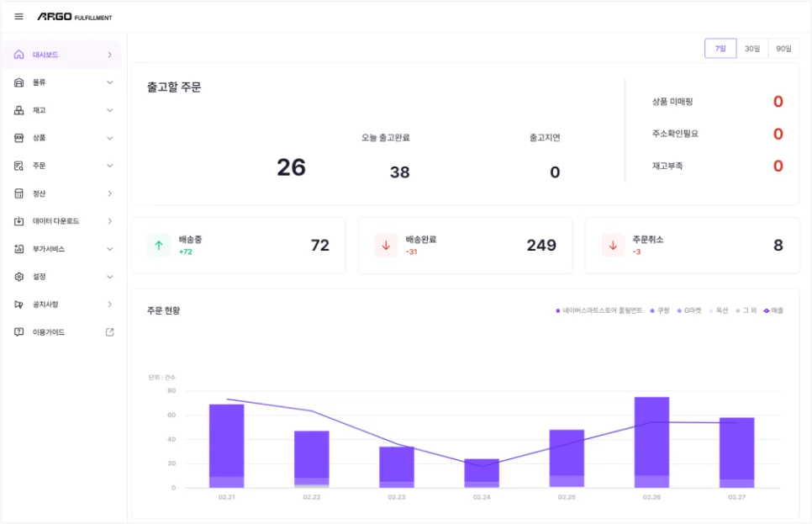Click the store icon beside 상품

tap(18, 138)
